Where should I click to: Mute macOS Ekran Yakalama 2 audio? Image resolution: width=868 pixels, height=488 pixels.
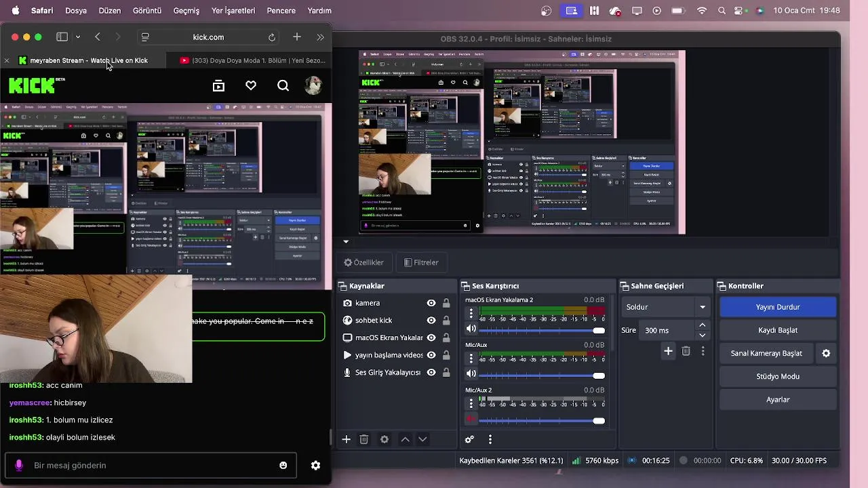(x=471, y=329)
